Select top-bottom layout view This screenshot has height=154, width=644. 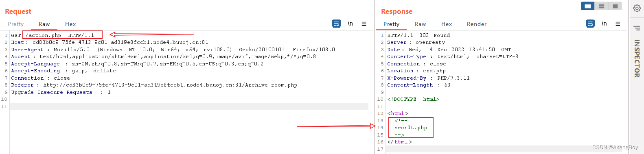[x=602, y=6]
